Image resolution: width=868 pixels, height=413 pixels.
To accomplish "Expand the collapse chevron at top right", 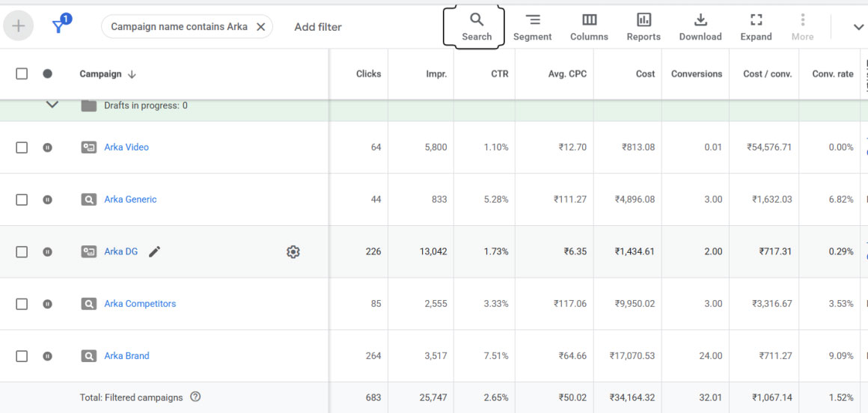I will [858, 27].
